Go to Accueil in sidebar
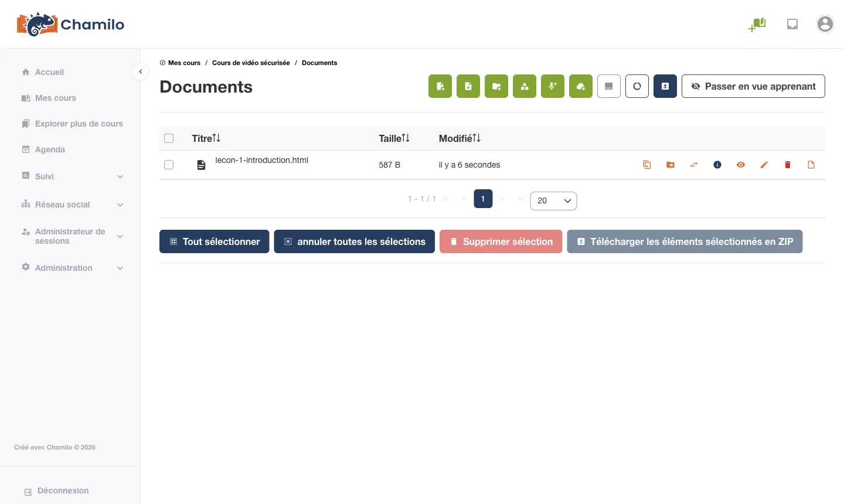 click(x=49, y=72)
